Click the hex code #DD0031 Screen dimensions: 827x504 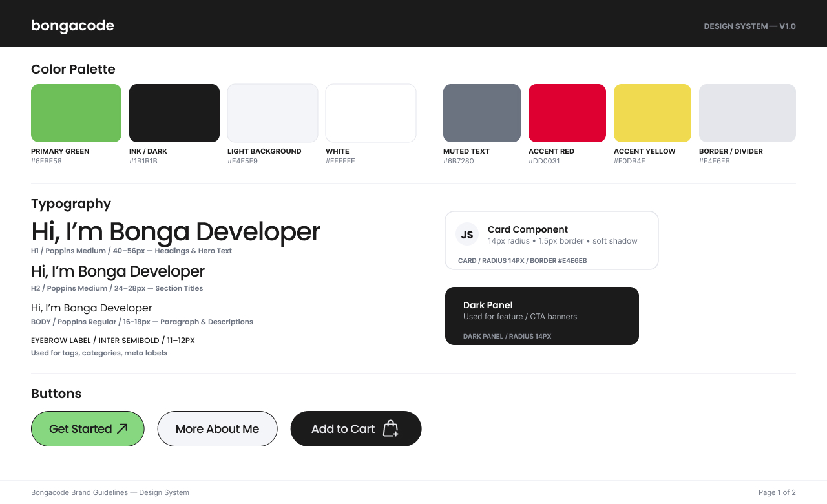544,161
